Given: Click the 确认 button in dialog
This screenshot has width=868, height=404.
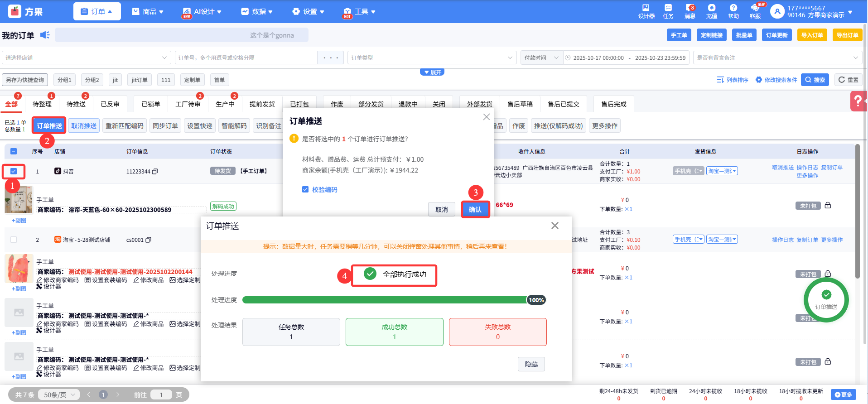Looking at the screenshot, I should [475, 209].
